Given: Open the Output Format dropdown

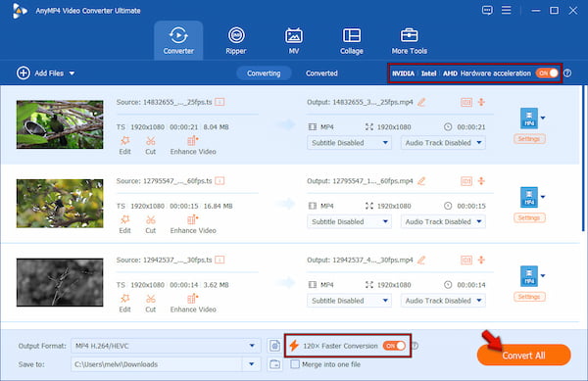Looking at the screenshot, I should tap(166, 346).
